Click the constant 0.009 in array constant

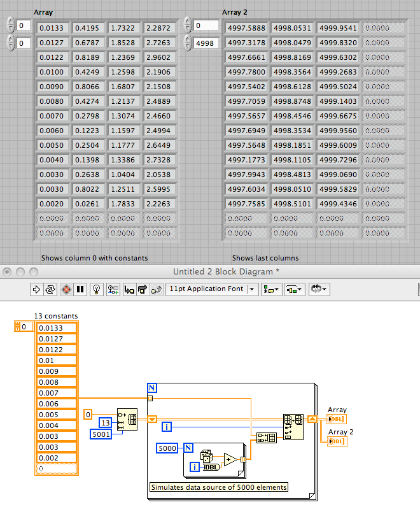pyautogui.click(x=57, y=371)
